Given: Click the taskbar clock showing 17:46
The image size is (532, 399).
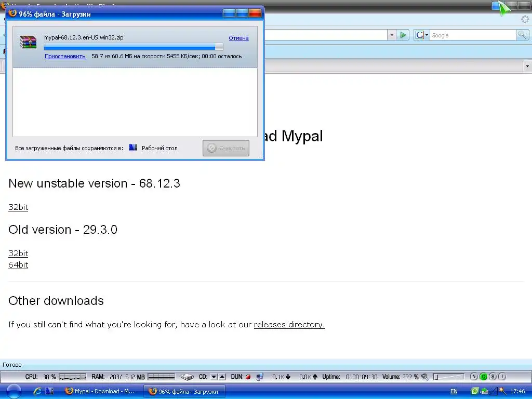Looking at the screenshot, I should click(517, 392).
